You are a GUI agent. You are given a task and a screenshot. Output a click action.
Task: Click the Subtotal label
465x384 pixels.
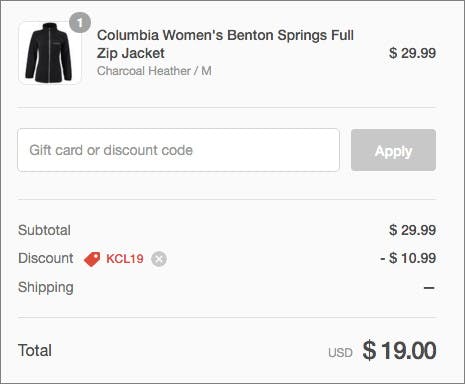(44, 230)
